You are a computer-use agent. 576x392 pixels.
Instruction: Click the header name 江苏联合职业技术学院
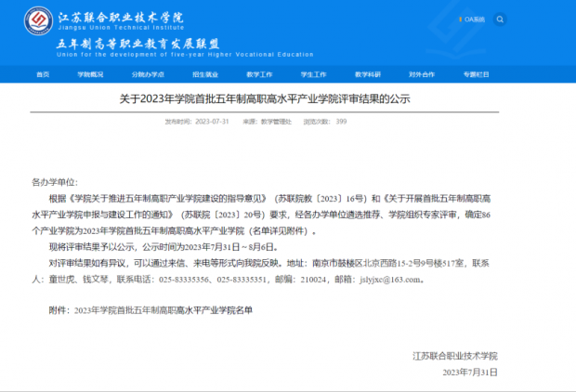point(121,18)
